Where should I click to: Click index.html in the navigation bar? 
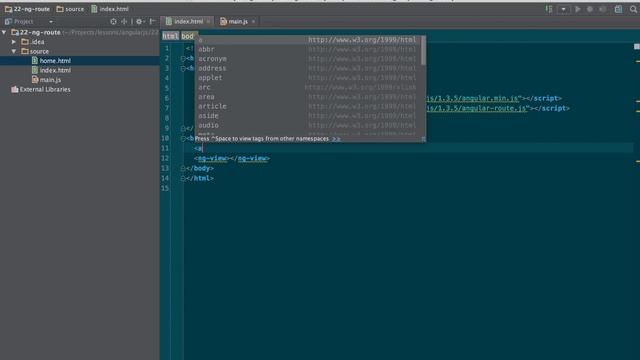coord(110,9)
